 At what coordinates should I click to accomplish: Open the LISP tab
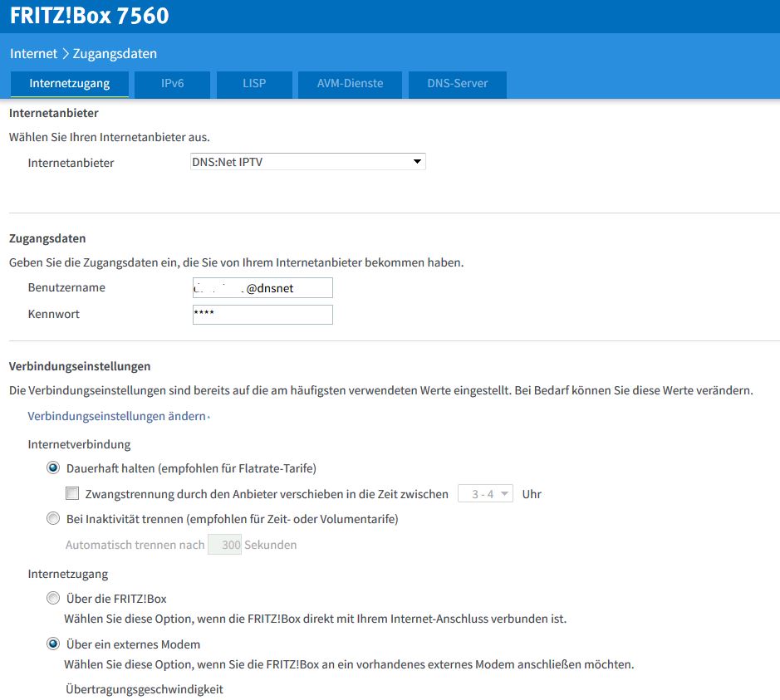coord(254,84)
